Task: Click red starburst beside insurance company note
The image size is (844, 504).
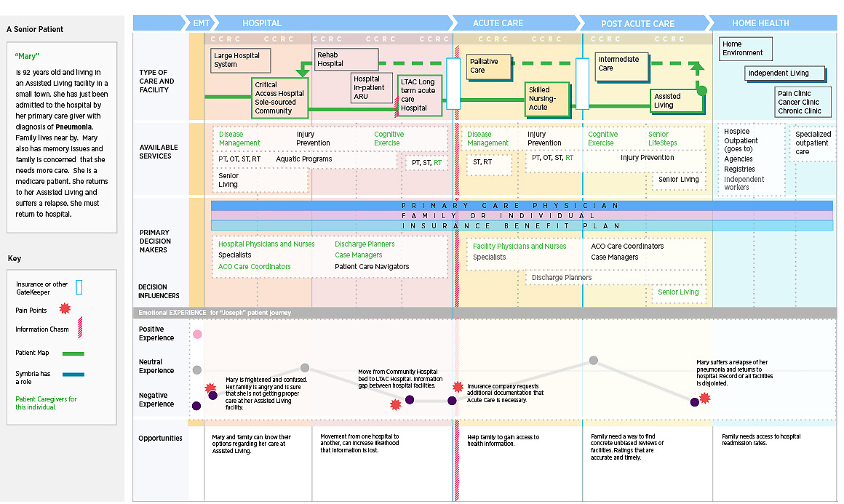Action: coord(458,388)
